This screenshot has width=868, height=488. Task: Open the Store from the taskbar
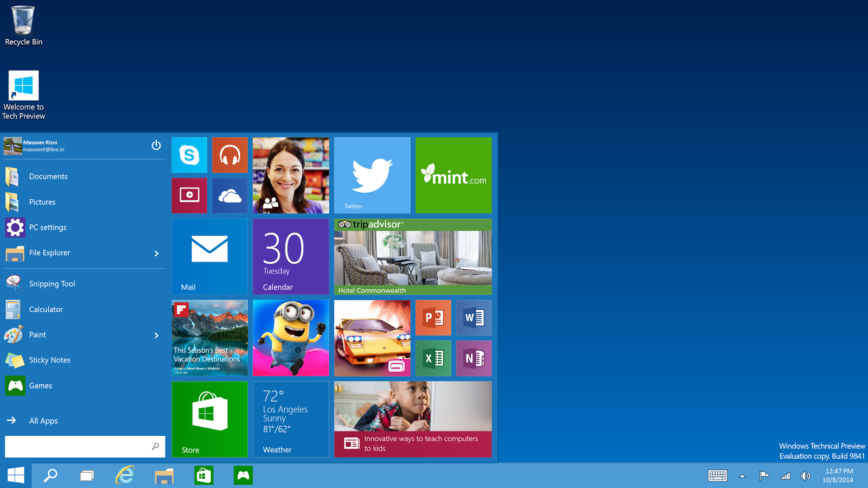coord(203,476)
